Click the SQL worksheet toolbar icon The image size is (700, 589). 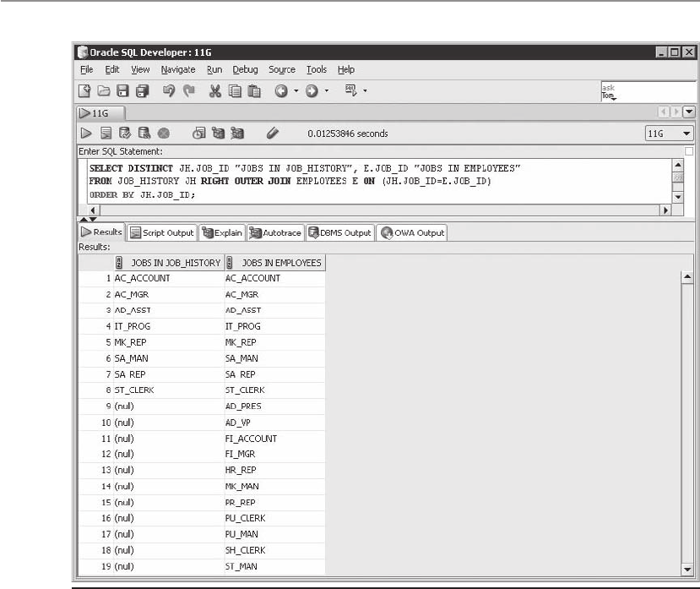coord(351,90)
